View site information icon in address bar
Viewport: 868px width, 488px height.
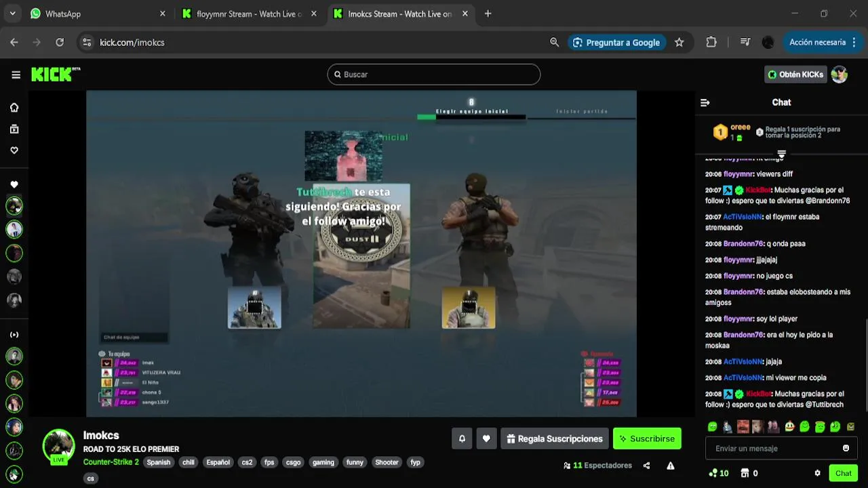pyautogui.click(x=87, y=42)
